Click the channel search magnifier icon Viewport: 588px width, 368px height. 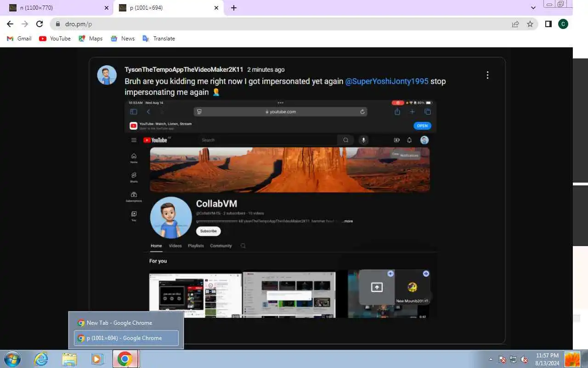coord(243,246)
